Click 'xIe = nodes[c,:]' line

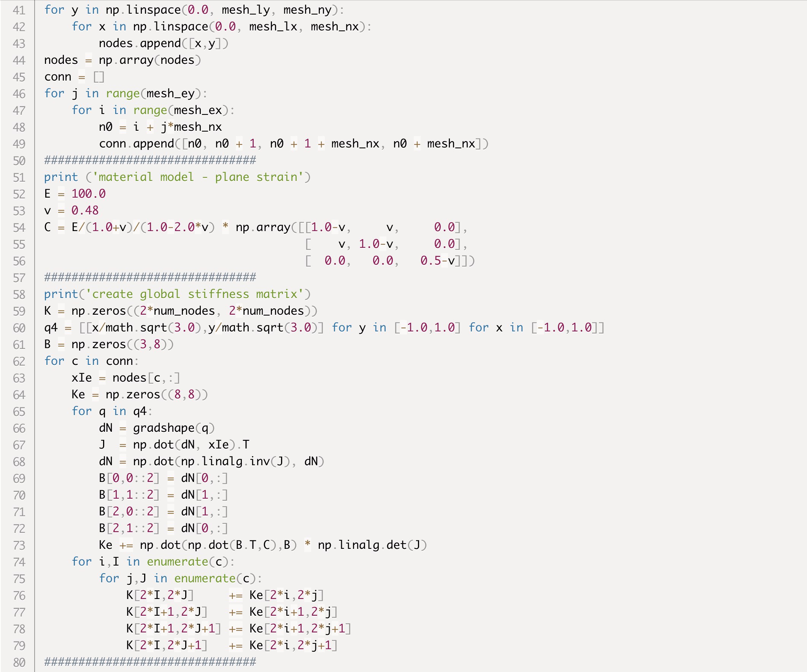point(125,378)
